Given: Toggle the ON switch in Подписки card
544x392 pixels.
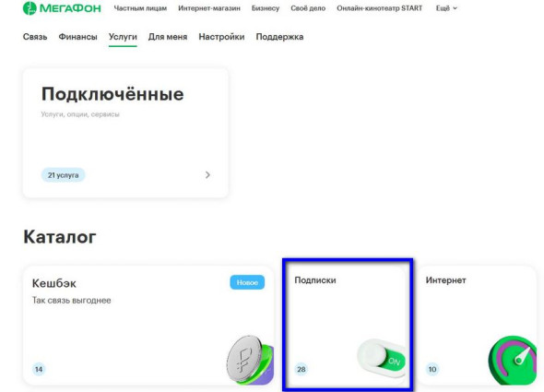Looking at the screenshot, I should [x=382, y=359].
